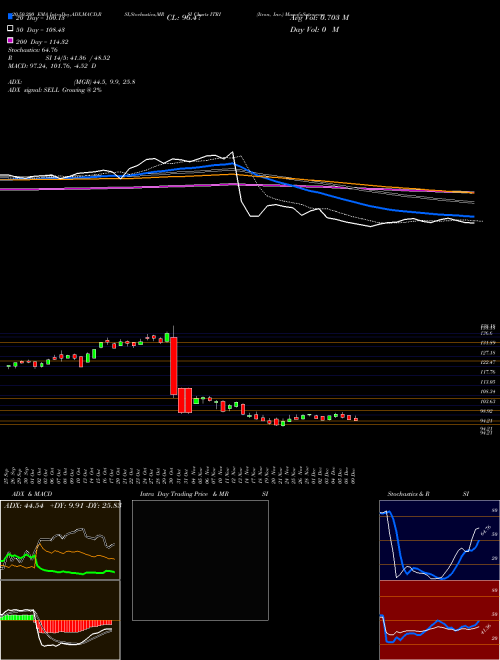Viewport: 500px width, 660px height.
Task: Click the magenta 200 Day legend swatch
Action: coord(11,40)
